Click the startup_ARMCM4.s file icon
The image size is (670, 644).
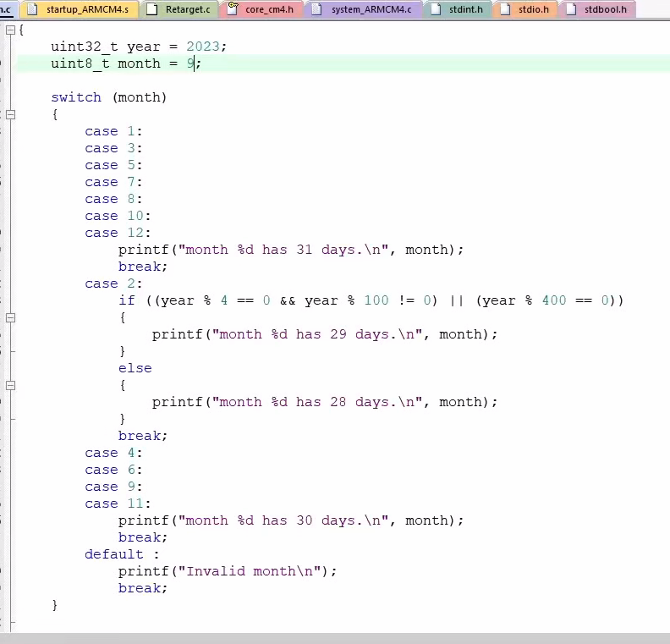[32, 9]
